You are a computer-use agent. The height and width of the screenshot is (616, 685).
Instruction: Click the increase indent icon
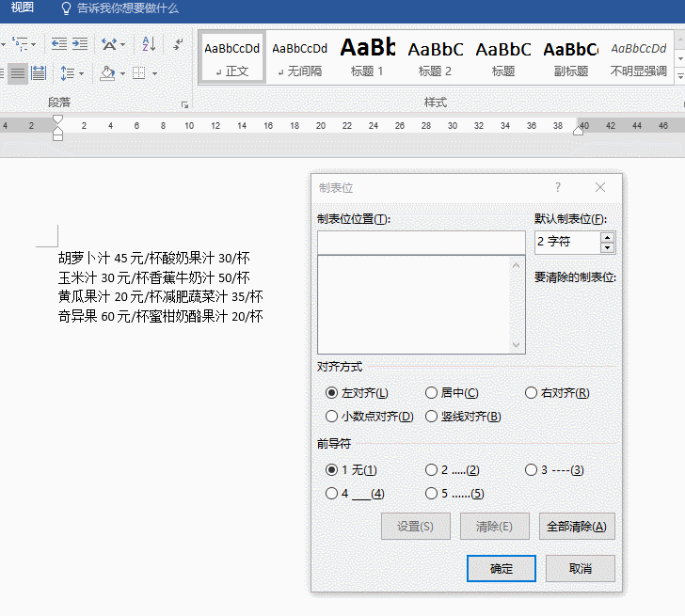click(80, 44)
